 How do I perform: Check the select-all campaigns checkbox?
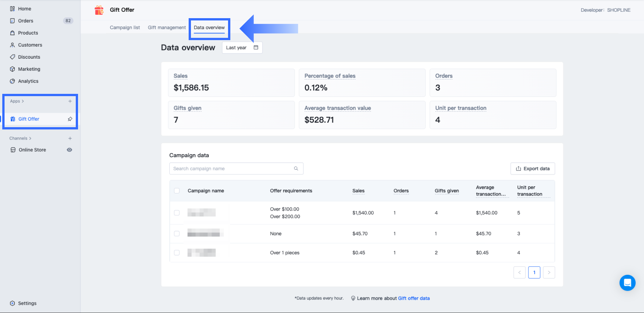(177, 191)
